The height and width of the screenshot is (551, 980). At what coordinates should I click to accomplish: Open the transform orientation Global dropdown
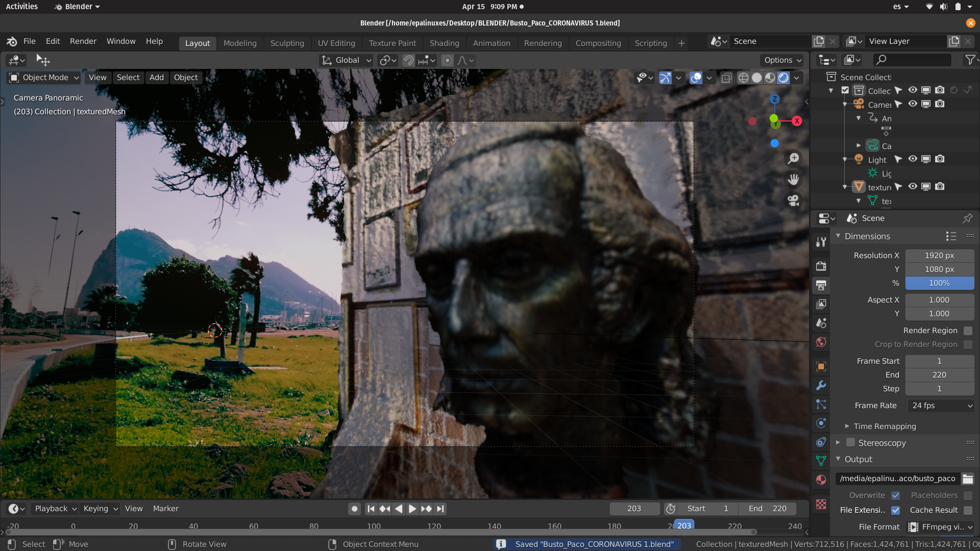point(346,60)
